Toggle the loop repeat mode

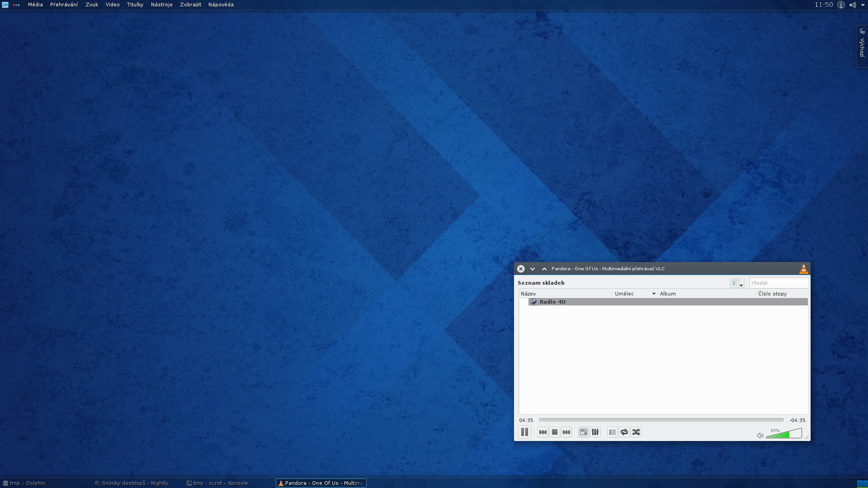(624, 432)
